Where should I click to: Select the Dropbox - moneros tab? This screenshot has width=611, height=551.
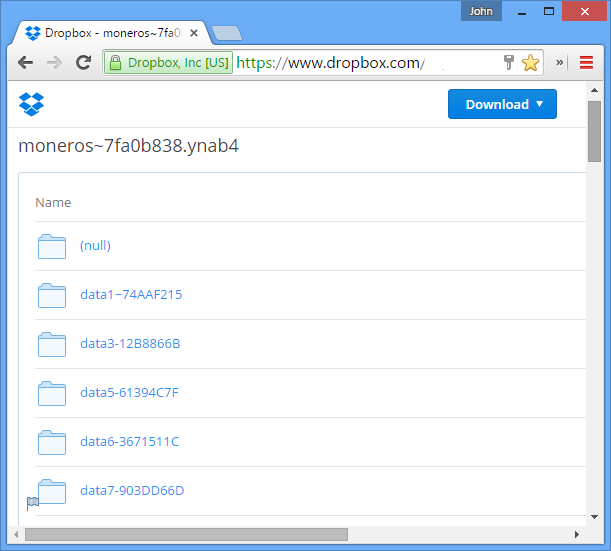111,33
